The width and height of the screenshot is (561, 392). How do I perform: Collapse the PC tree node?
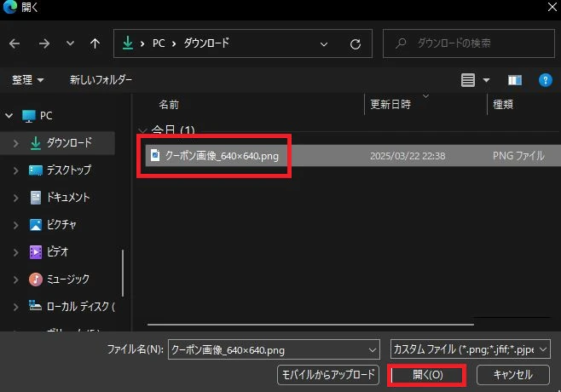[x=9, y=116]
